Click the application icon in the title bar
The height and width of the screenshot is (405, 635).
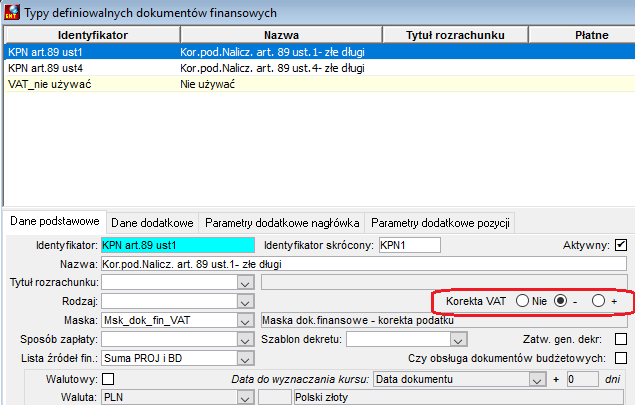point(12,12)
